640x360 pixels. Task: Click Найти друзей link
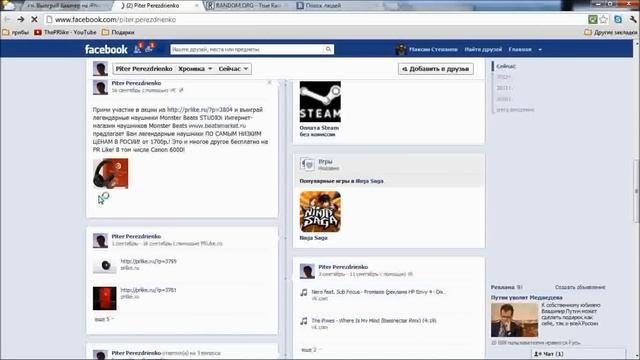click(483, 49)
